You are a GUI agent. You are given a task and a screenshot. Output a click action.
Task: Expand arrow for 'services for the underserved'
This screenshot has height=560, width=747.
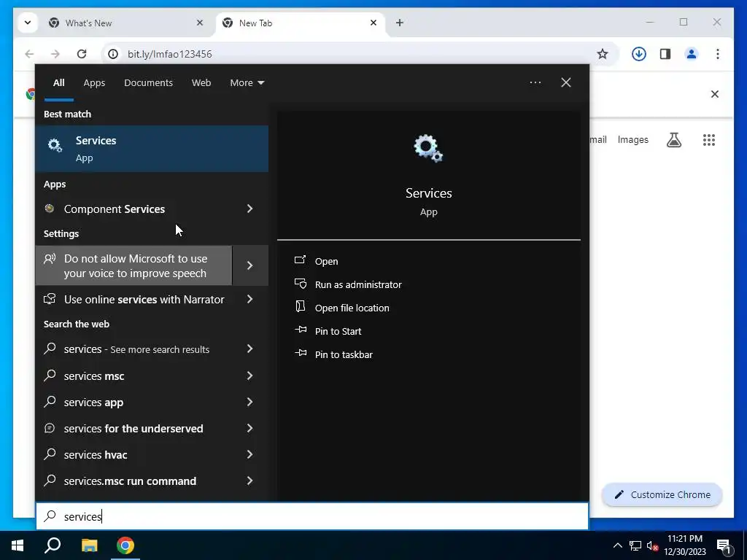(250, 428)
